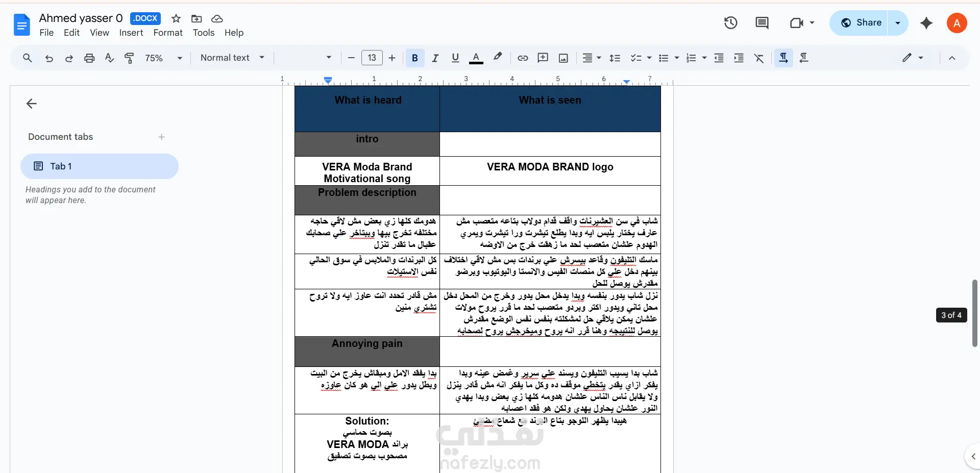Rename the document title Ahmed yasser 0
This screenshot has width=980, height=473.
coord(81,18)
